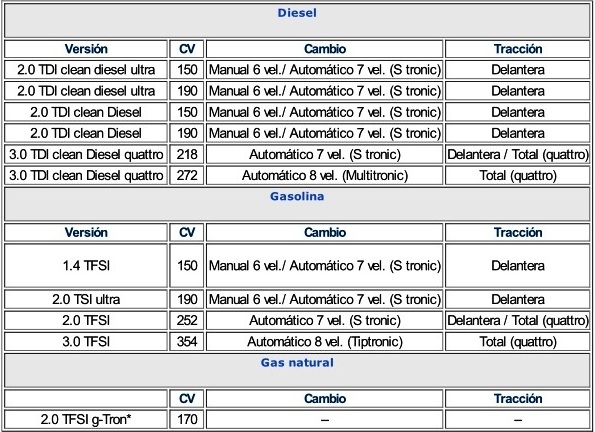Click Automático 7 vel. cell in 252 CV row

[x=324, y=320]
